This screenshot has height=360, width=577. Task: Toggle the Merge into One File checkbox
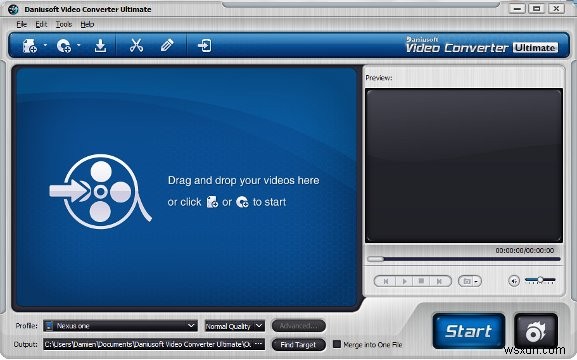(337, 344)
